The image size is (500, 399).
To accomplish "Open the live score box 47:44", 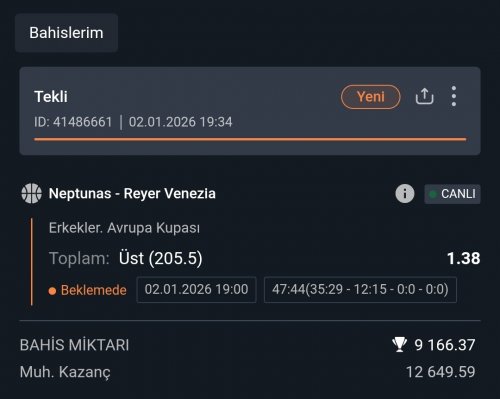I will pyautogui.click(x=360, y=289).
